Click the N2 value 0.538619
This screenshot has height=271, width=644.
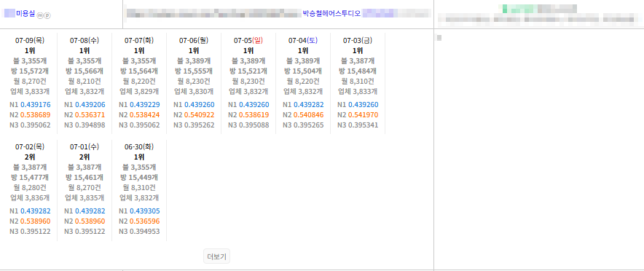[254, 114]
